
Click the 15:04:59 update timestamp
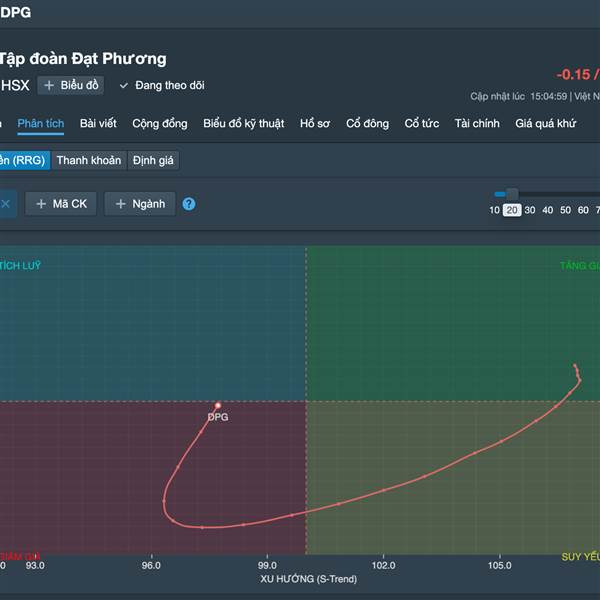pyautogui.click(x=549, y=96)
